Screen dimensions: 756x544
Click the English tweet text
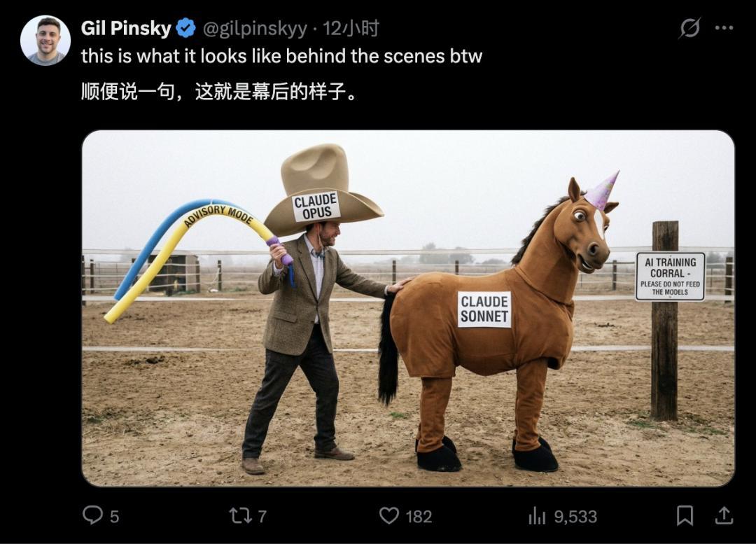(x=281, y=56)
